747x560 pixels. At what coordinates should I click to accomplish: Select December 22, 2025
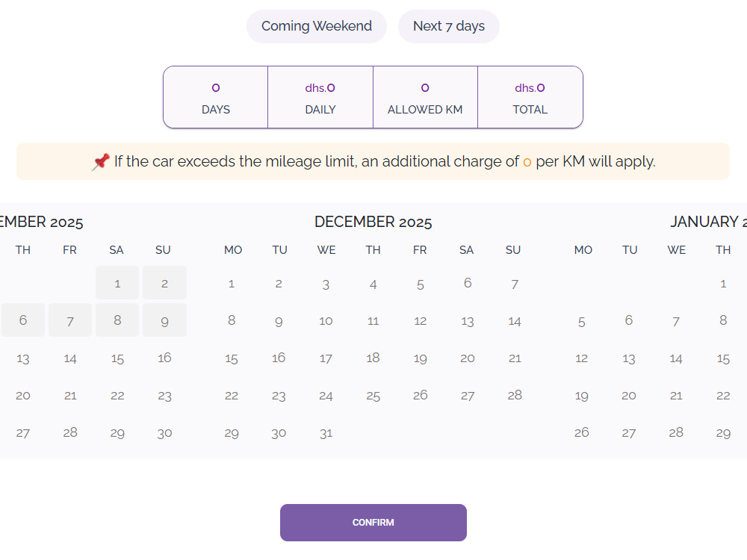[x=232, y=395]
